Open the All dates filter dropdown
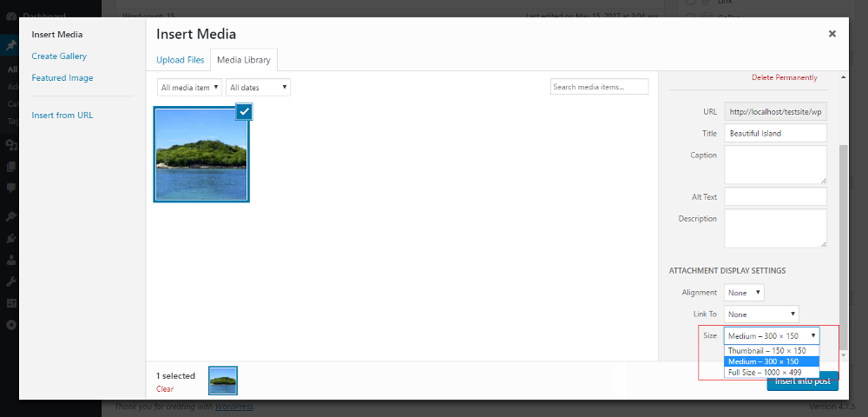Viewport: 868px width, 417px height. [258, 87]
